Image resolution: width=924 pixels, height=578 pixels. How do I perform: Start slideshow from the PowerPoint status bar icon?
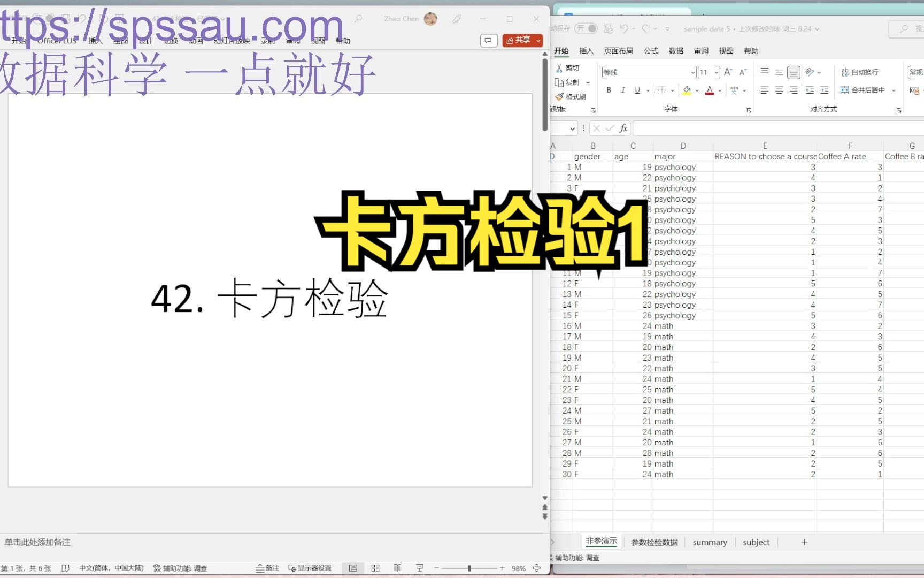[x=420, y=567]
